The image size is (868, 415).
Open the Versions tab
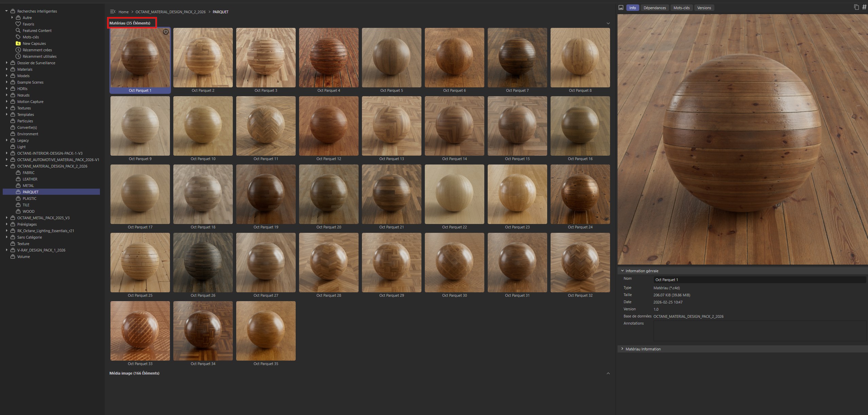pos(704,7)
